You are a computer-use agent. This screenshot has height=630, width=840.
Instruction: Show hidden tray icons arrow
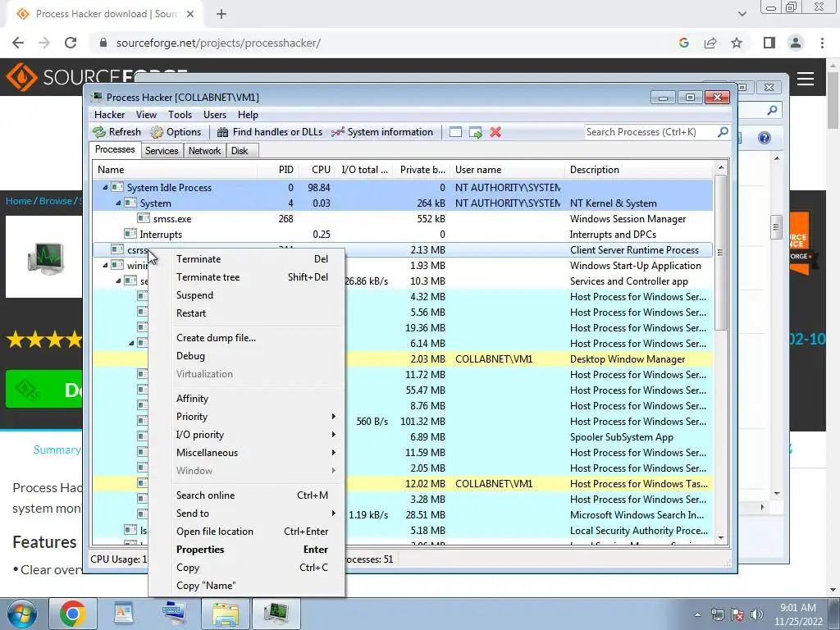[x=697, y=614]
